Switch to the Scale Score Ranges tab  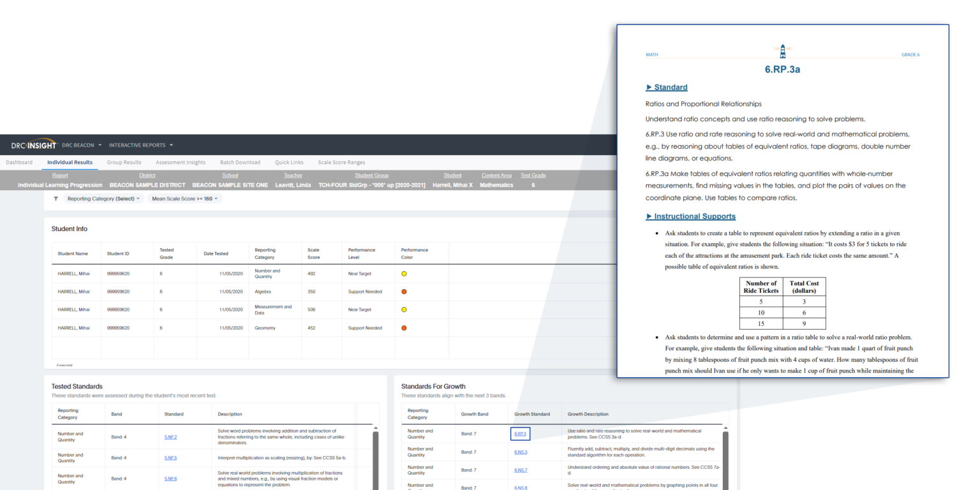[341, 162]
